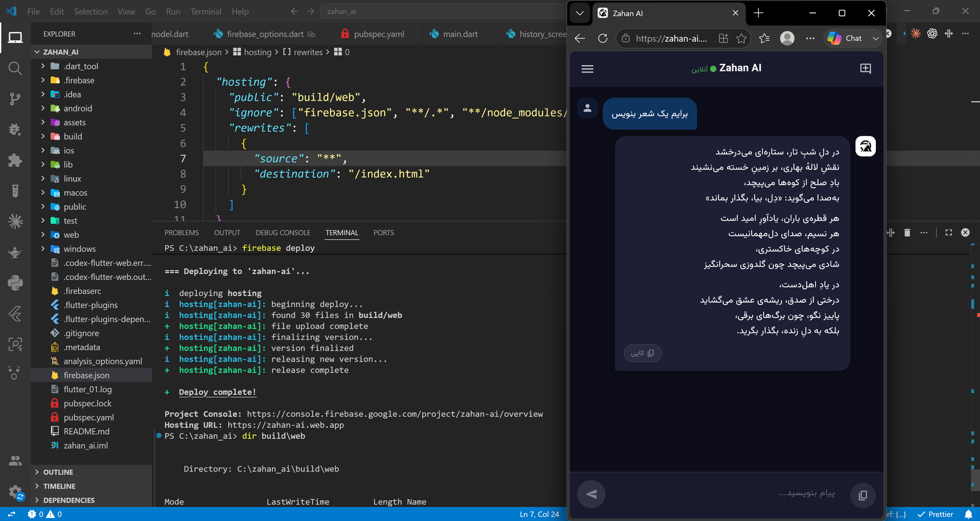
Task: Open the hamburger menu in Zahan AI
Action: [x=587, y=69]
